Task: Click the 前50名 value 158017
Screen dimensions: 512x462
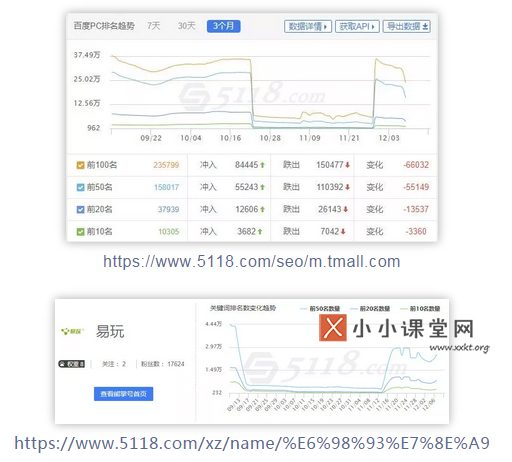Action: [x=166, y=187]
